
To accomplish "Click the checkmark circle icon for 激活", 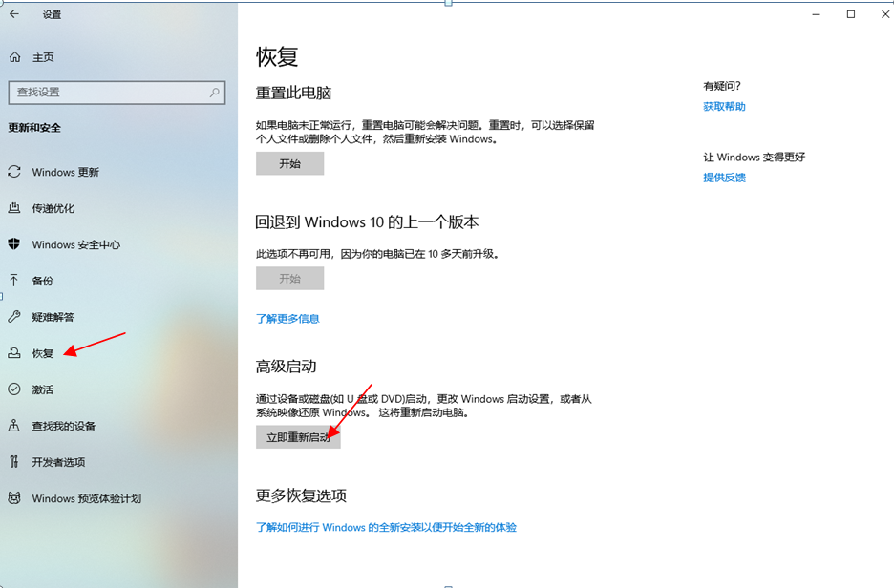I will click(14, 389).
